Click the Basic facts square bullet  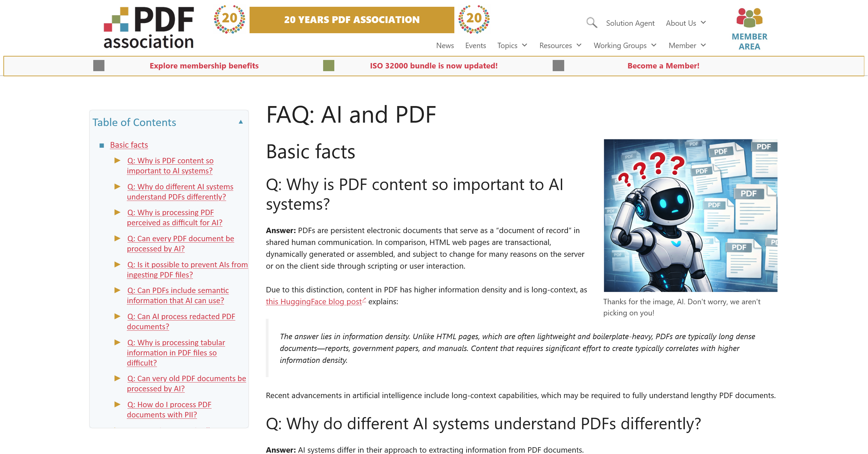pyautogui.click(x=101, y=146)
